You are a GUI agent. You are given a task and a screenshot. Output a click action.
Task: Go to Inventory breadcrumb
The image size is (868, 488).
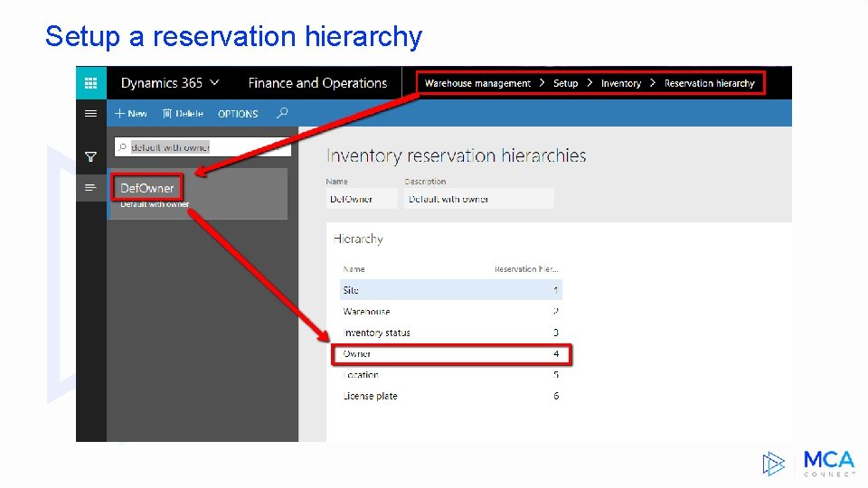(620, 83)
